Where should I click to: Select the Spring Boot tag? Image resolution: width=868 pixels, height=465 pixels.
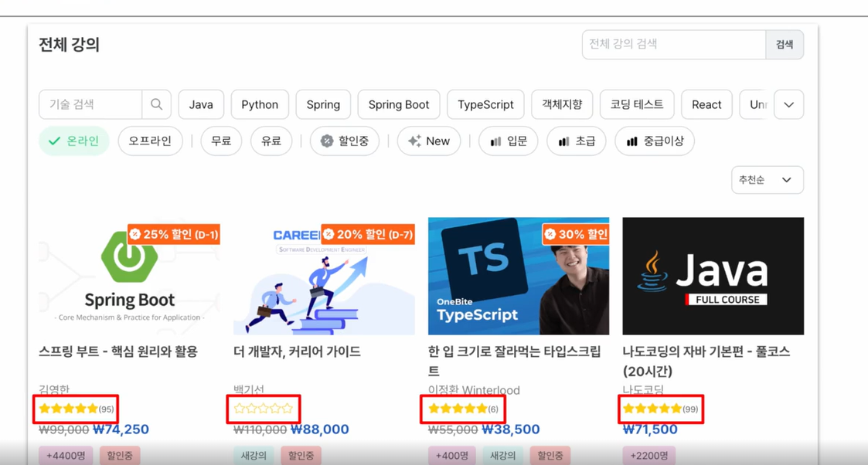[399, 104]
